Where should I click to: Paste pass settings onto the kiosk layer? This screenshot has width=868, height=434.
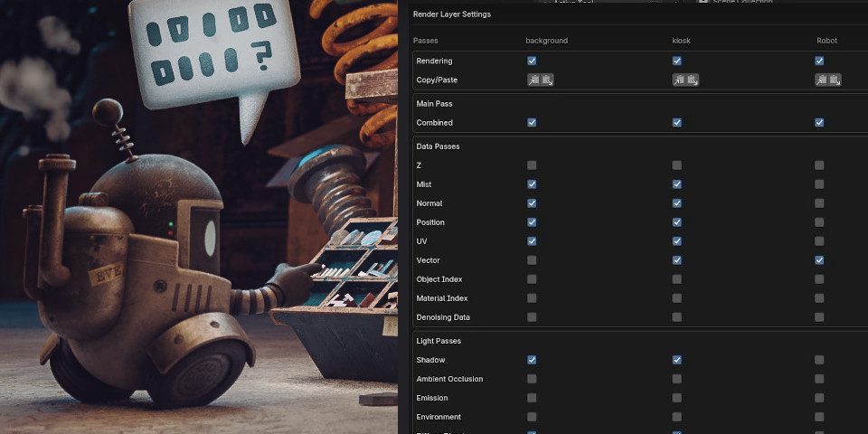pyautogui.click(x=692, y=80)
